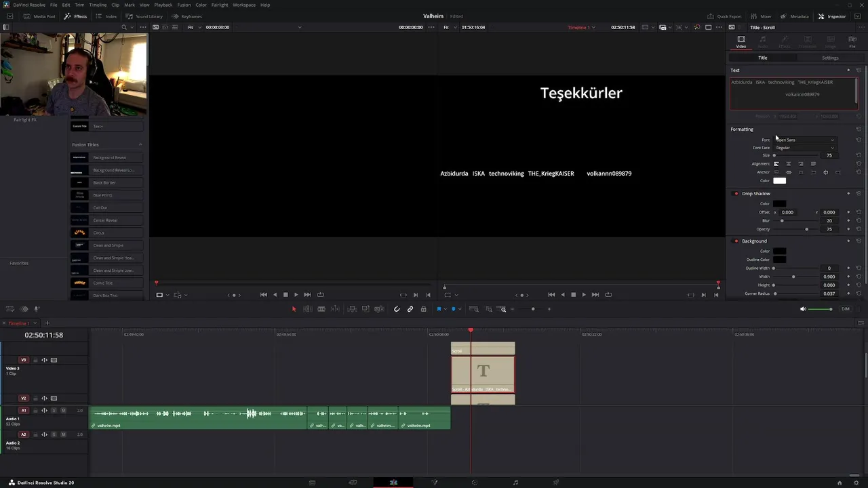Open the Drop Shadow Color black swatch

tap(779, 203)
